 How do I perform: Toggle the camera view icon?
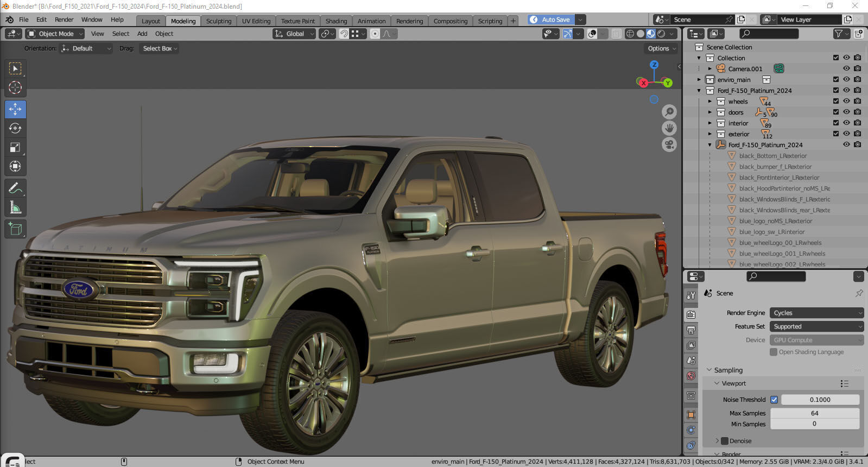pos(669,144)
